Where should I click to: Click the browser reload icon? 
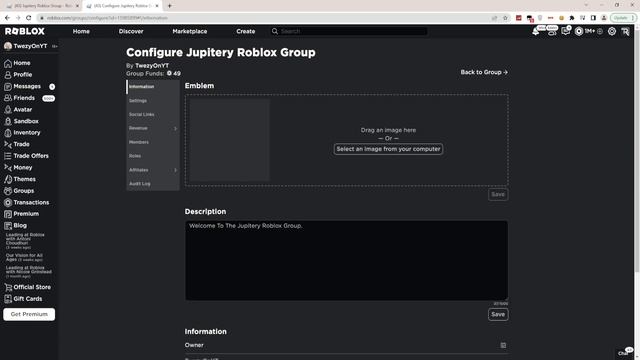coord(29,18)
